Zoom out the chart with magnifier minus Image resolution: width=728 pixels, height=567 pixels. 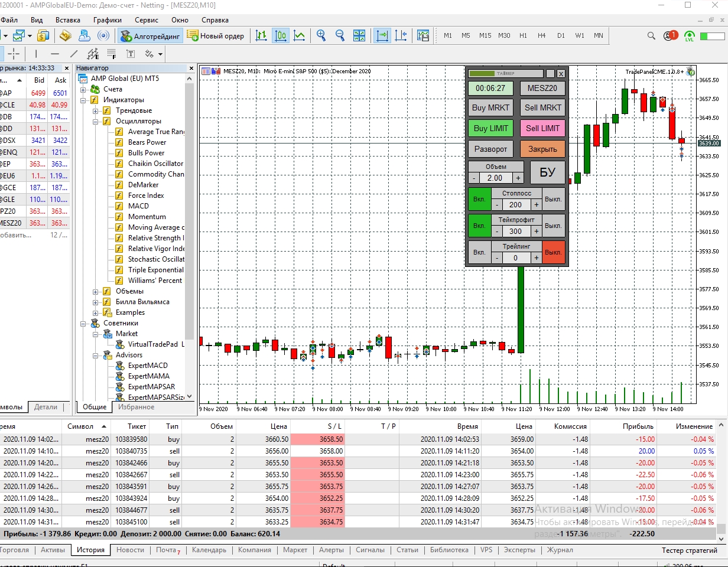(x=340, y=36)
